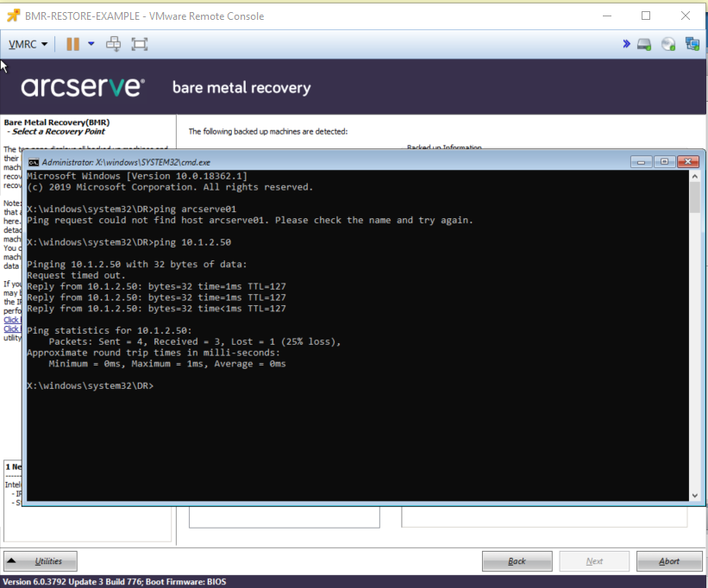Click 'The following backed up machines are detected' text

click(x=268, y=131)
